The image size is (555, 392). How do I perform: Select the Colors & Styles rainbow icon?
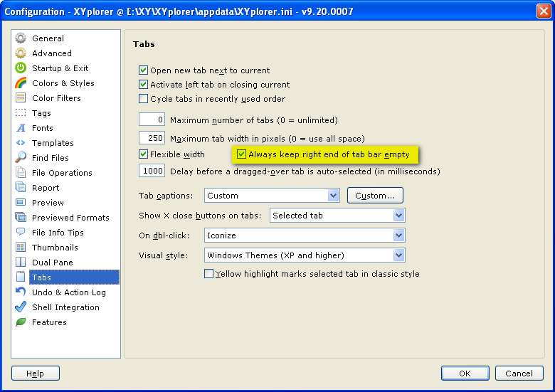click(21, 83)
